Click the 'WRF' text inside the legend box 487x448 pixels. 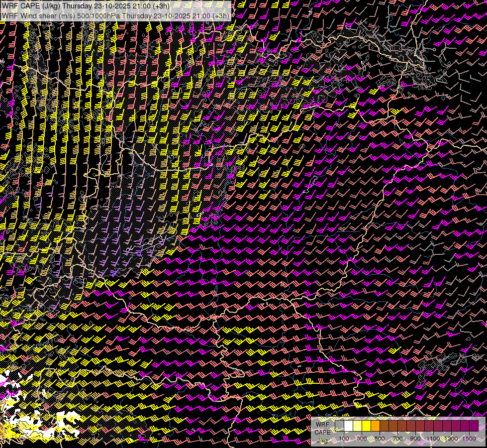(322, 425)
